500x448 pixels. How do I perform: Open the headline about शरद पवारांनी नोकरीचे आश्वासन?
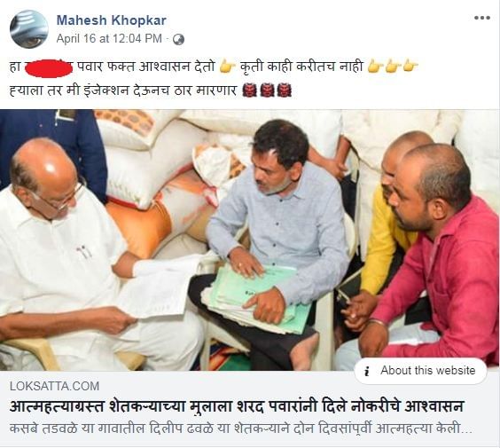237,406
